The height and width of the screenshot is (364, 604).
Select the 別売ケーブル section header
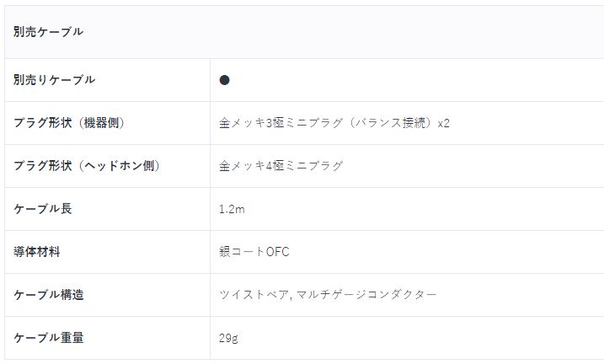(x=48, y=31)
